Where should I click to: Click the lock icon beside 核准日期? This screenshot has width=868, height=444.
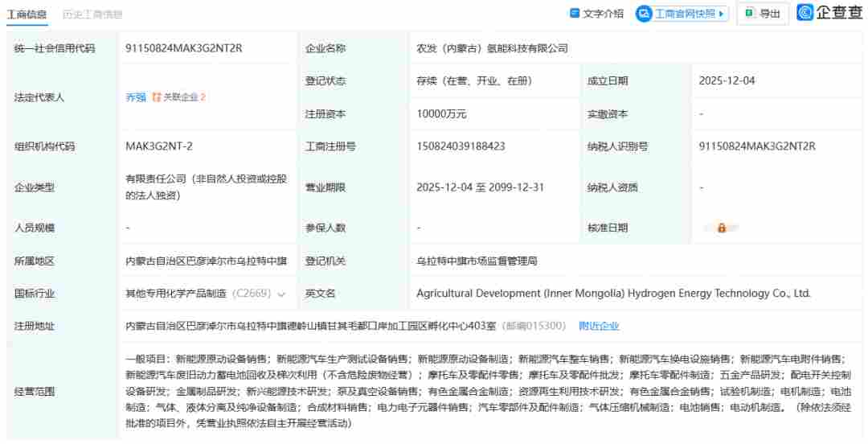point(721,228)
